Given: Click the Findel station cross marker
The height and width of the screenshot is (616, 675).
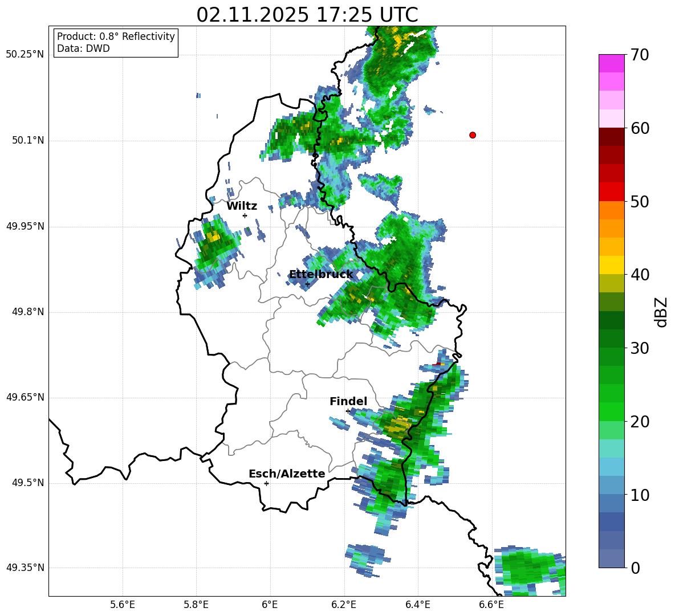Looking at the screenshot, I should pyautogui.click(x=348, y=411).
